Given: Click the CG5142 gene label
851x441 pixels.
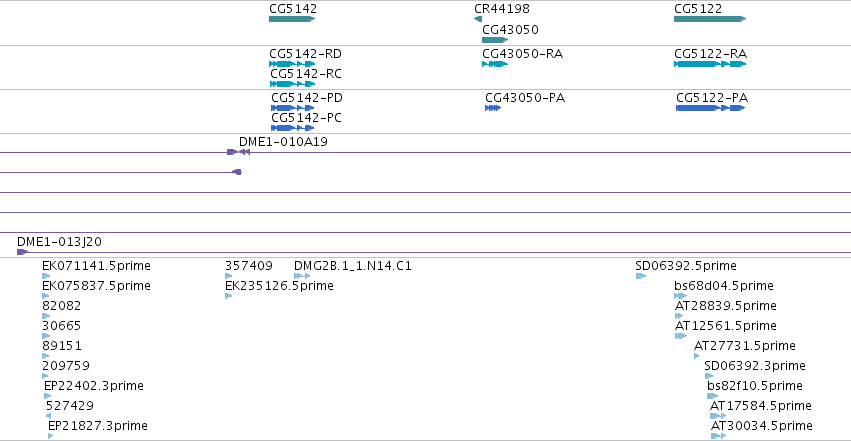Looking at the screenshot, I should [293, 9].
